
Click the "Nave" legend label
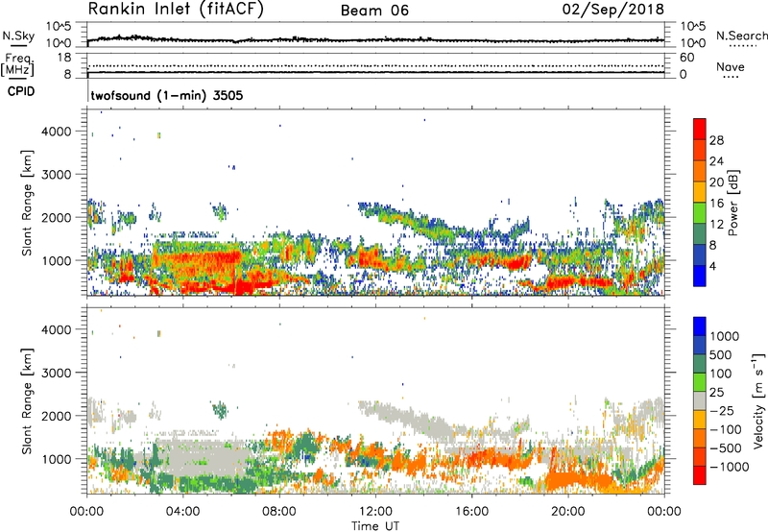tap(731, 67)
